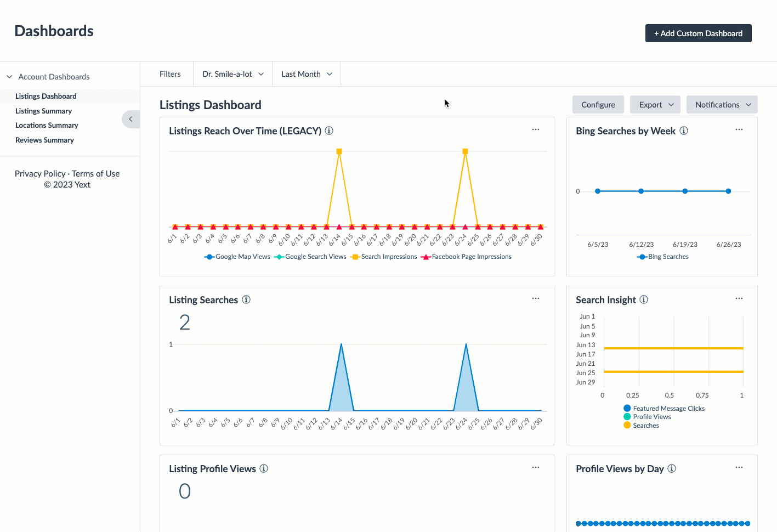Image resolution: width=777 pixels, height=532 pixels.
Task: Click info icon next to Listing Searches
Action: click(246, 299)
